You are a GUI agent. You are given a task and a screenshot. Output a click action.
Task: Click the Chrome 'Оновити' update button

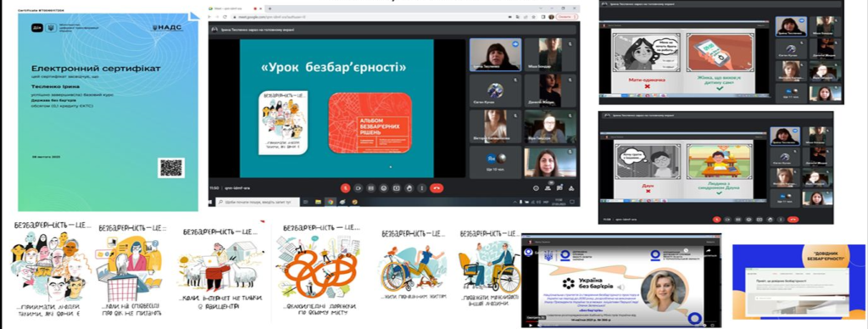[567, 17]
